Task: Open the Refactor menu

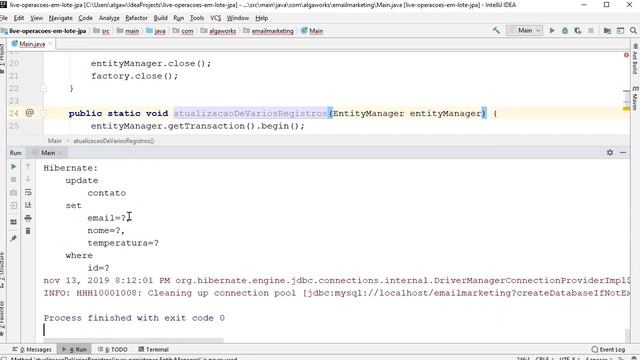Action: point(136,18)
